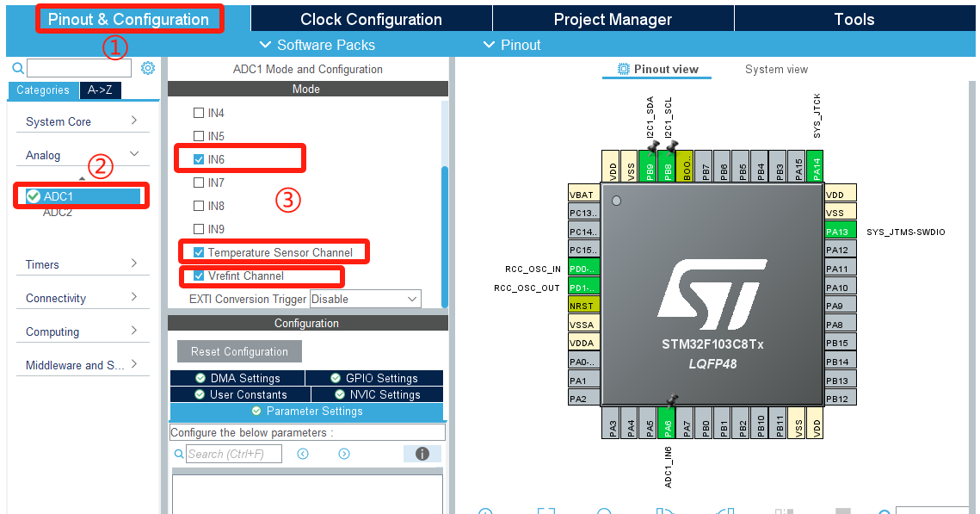Select pin PD1 RCC_OSC_OUT

[583, 288]
